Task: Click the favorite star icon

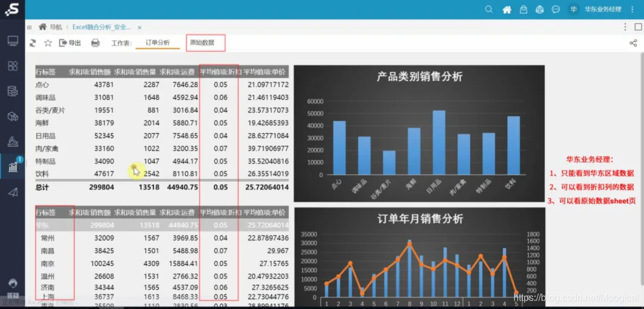Action: click(x=48, y=43)
